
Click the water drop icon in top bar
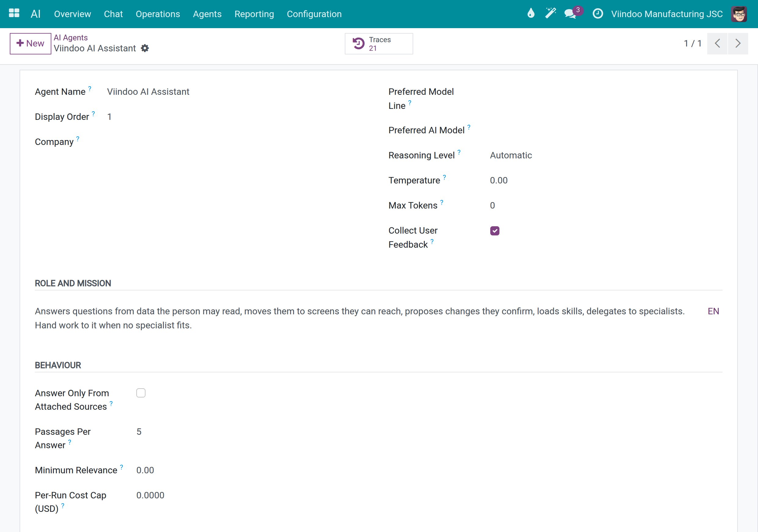pos(531,13)
